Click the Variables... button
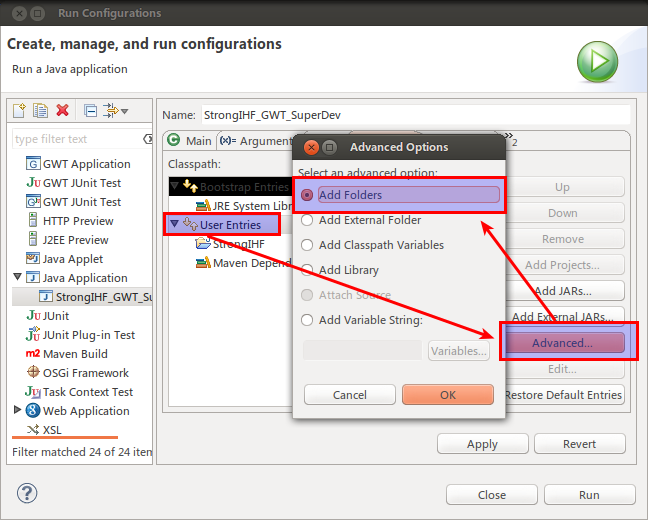Viewport: 648px width, 520px height. 459,351
